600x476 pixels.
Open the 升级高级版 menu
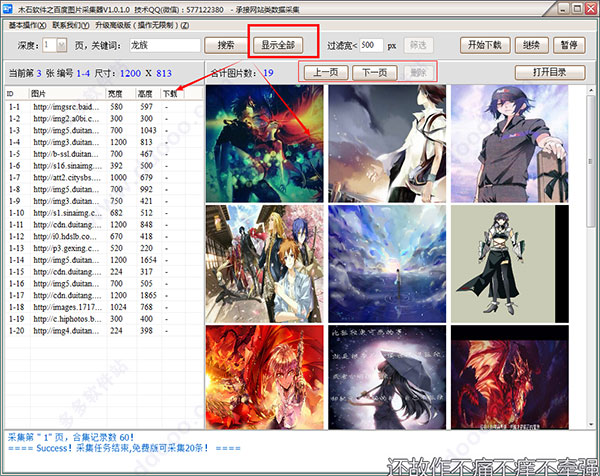pyautogui.click(x=142, y=25)
